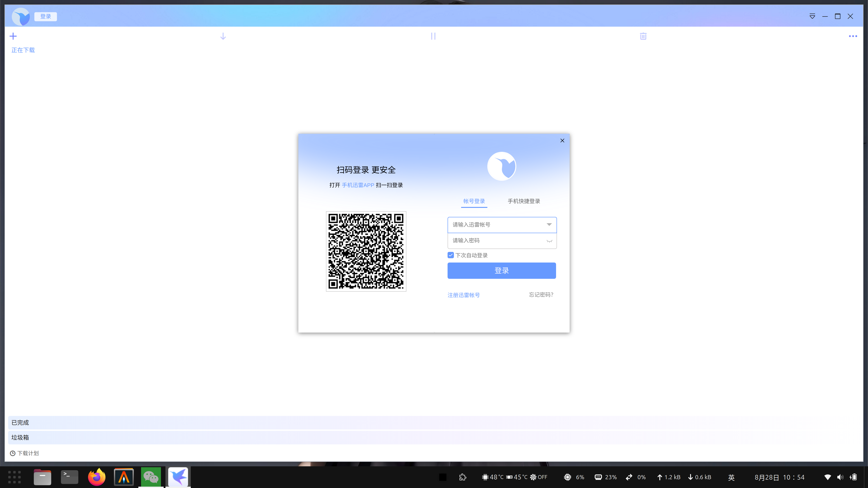Close the login dialog
Viewport: 868px width, 488px height.
(x=562, y=141)
